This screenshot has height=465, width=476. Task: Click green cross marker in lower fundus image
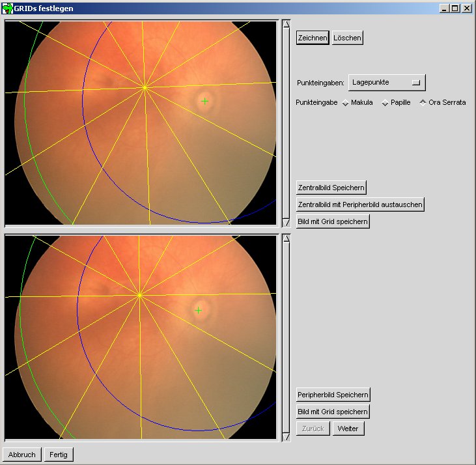[x=198, y=311]
